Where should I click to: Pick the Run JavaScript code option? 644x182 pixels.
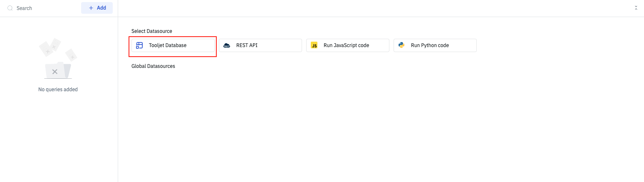[348, 45]
